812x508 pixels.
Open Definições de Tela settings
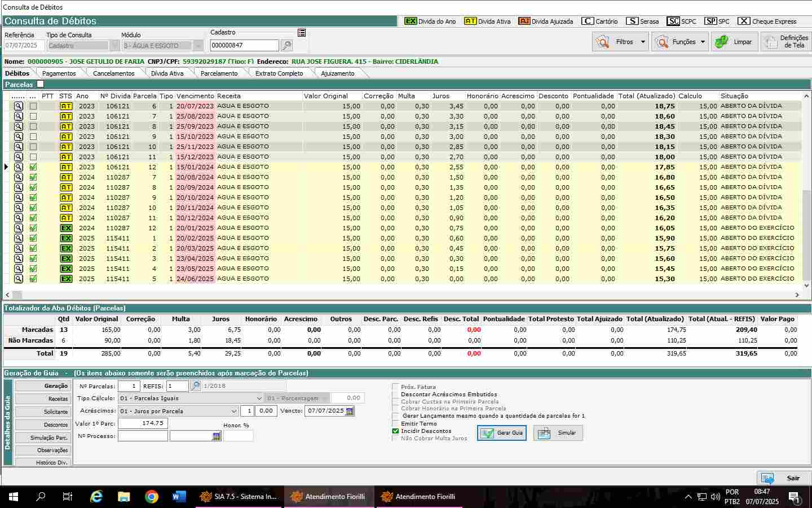pos(786,42)
